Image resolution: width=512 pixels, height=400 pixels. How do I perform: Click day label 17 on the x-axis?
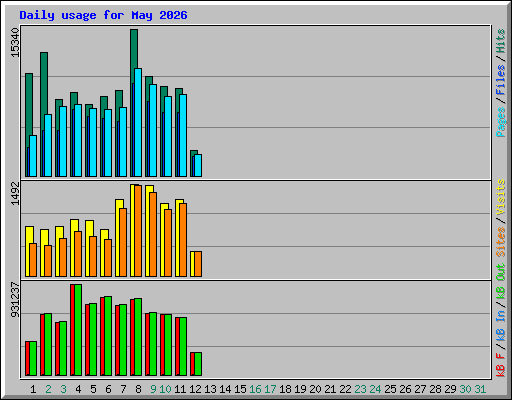point(270,389)
